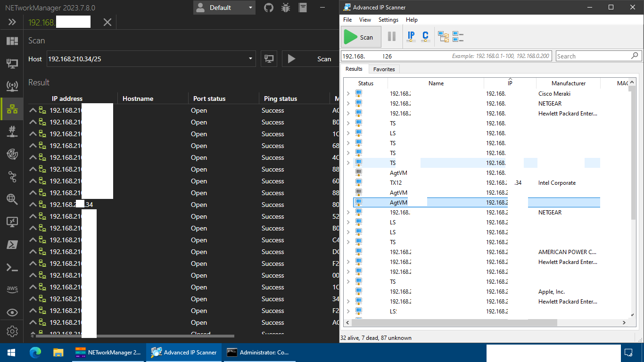Viewport: 644px width, 362px height.
Task: Click the selected AgtVM result row
Action: point(471,202)
